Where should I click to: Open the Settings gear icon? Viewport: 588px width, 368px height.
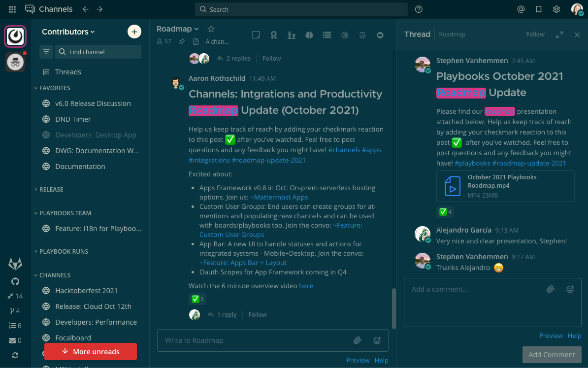tap(556, 9)
